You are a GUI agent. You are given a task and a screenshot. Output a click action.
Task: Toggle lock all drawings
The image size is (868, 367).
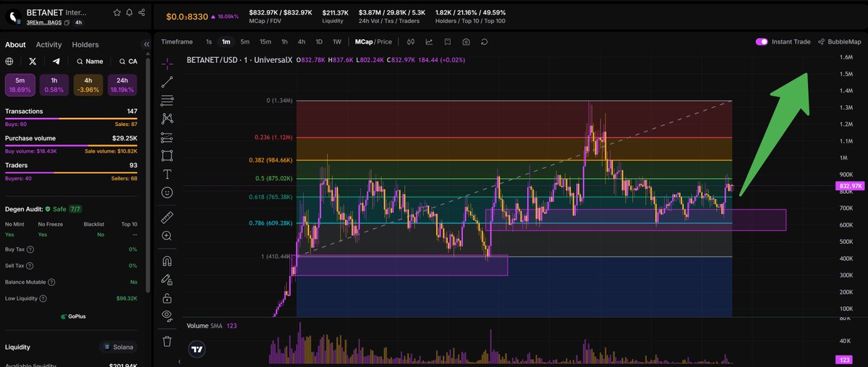[167, 298]
